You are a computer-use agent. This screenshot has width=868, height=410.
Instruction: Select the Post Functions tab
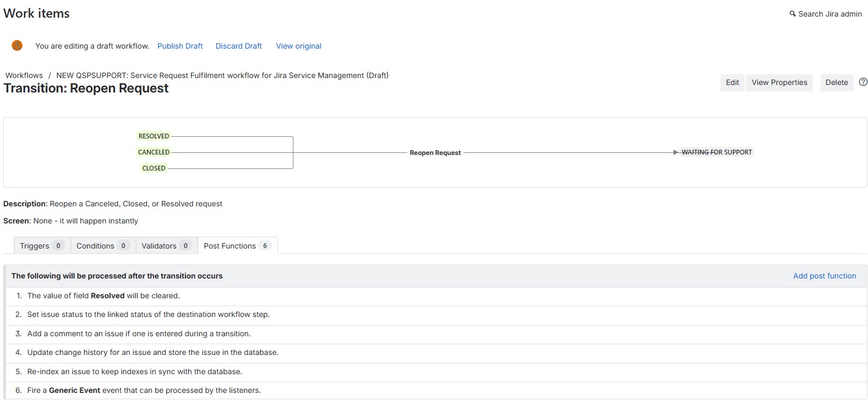[238, 246]
